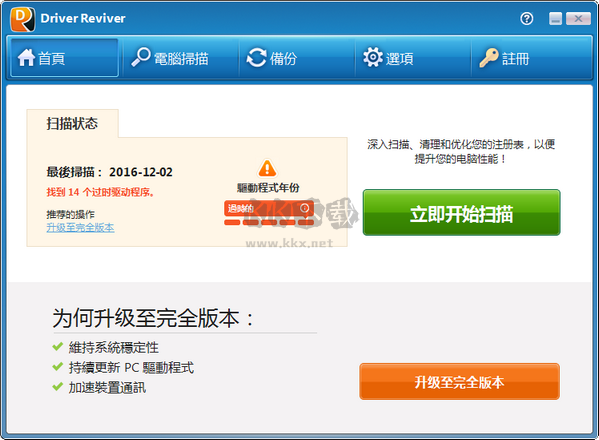599x440 pixels.
Task: Click the orange warning triangle icon
Action: coord(267,168)
